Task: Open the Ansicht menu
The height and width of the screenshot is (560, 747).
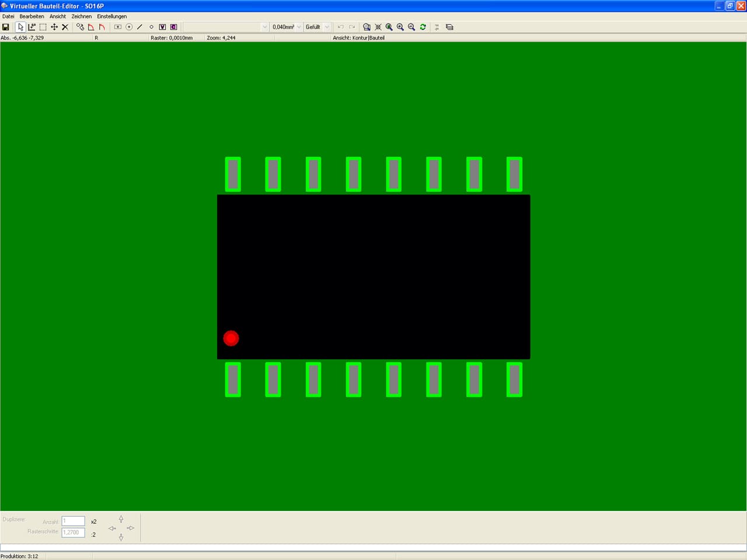Action: tap(58, 16)
